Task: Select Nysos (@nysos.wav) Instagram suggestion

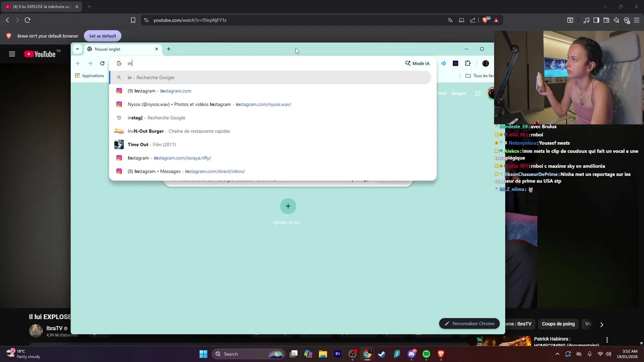Action: pyautogui.click(x=271, y=105)
